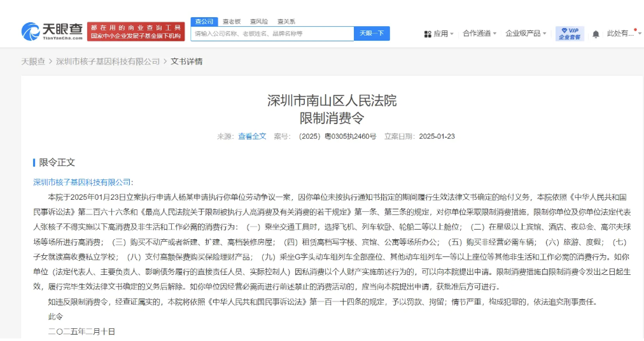Image resolution: width=644 pixels, height=341 pixels.
Task: Click 天眼查 in the breadcrumb
Action: 33,62
